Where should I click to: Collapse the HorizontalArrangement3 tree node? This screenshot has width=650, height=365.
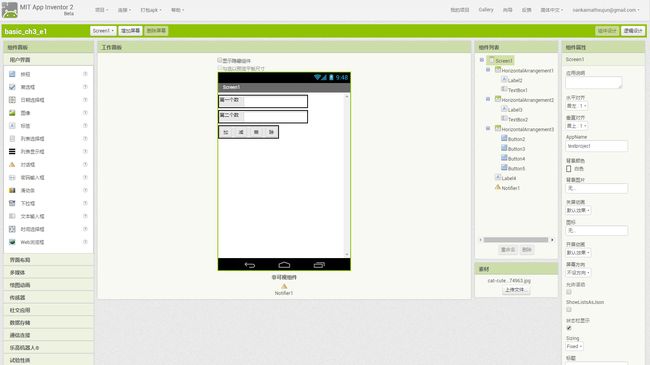pos(488,128)
